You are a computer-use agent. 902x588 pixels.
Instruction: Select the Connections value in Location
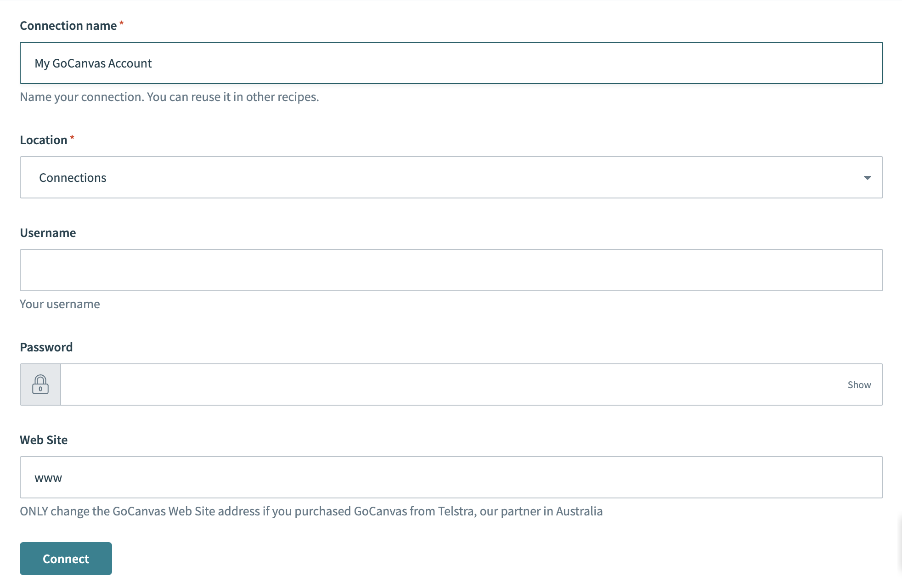point(73,178)
